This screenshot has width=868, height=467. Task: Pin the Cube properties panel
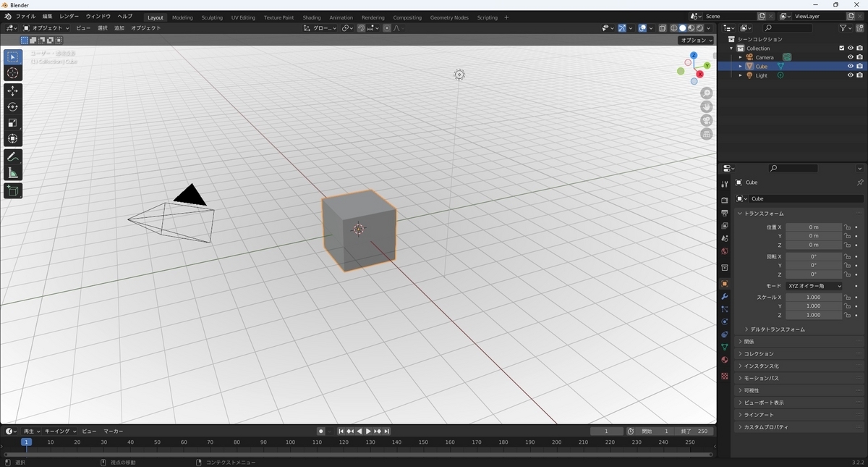[x=859, y=182]
